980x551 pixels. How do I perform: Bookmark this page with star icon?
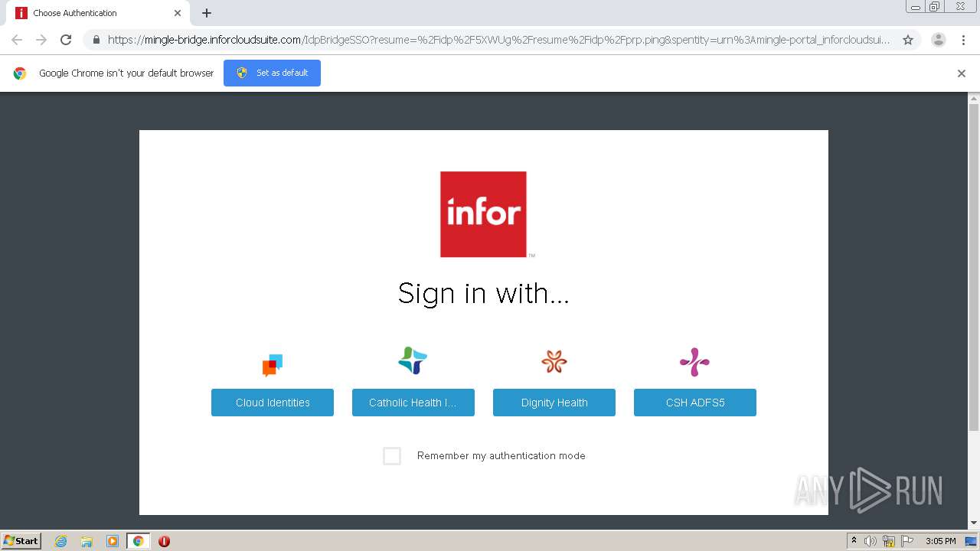click(x=908, y=40)
